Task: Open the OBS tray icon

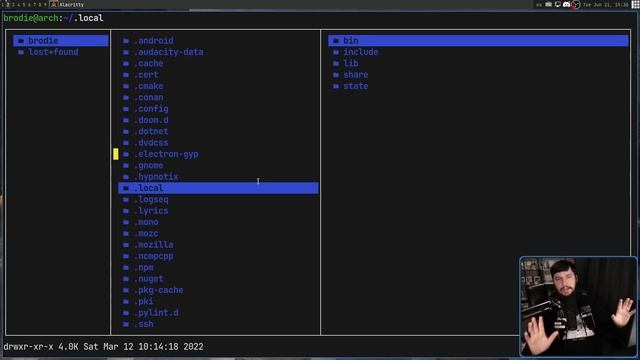Action: pos(576,4)
